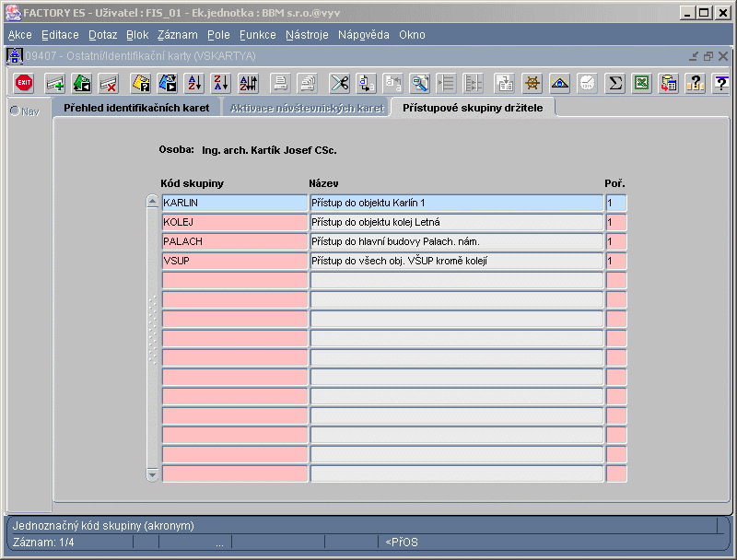Click the brown ship wheel icon

tap(532, 83)
